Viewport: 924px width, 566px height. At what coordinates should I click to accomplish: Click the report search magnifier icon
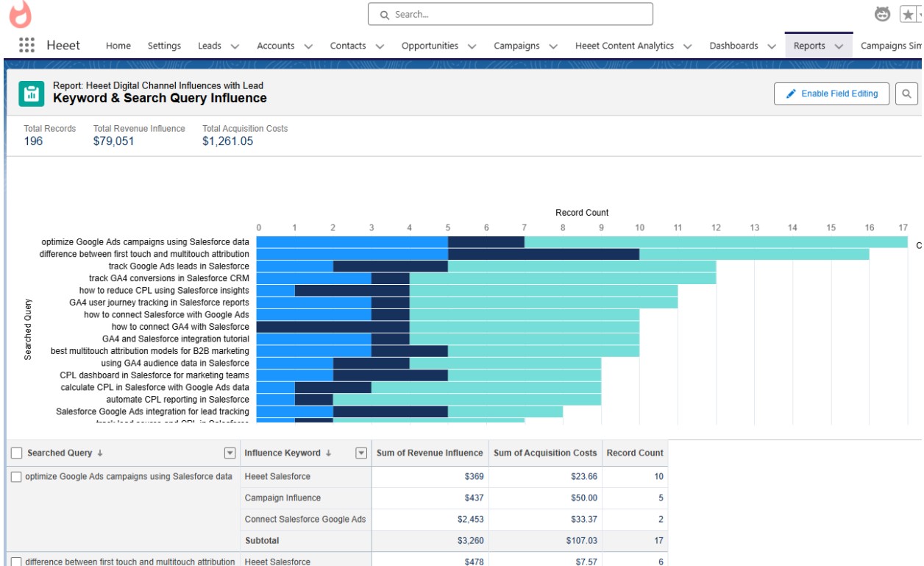[x=906, y=93]
